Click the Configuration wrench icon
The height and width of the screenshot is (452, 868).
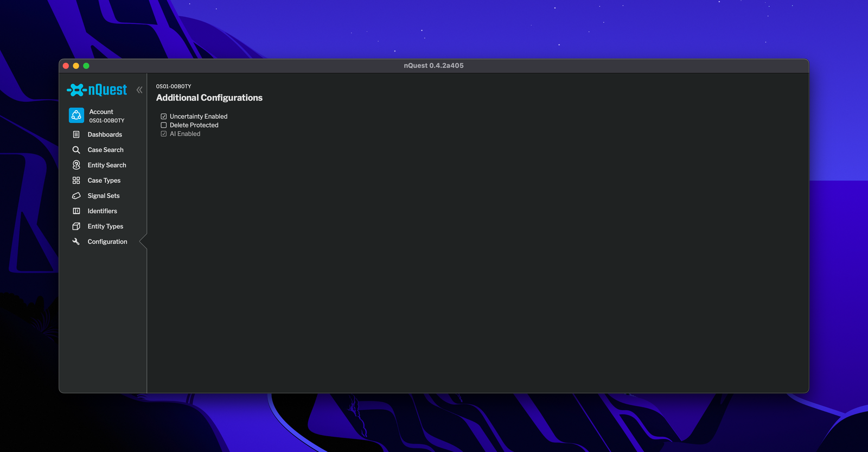coord(76,241)
